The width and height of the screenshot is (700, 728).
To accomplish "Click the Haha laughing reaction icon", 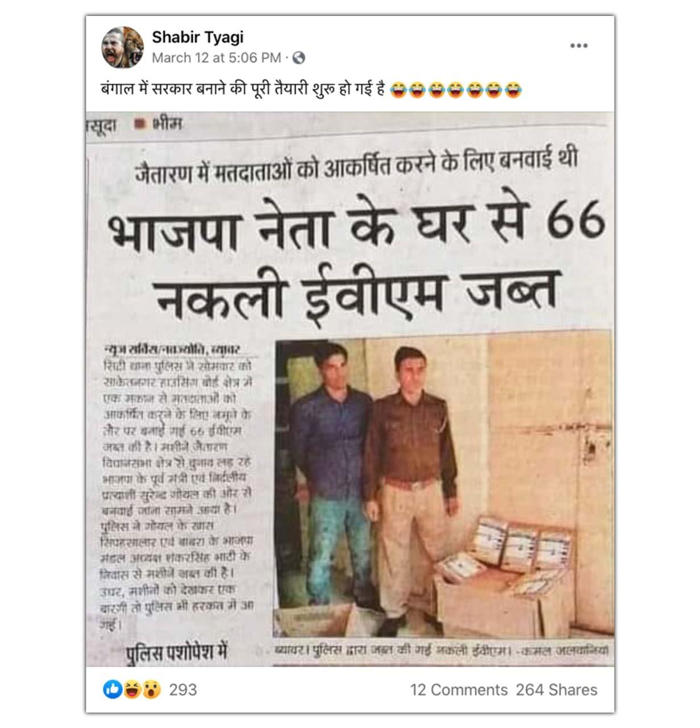I will tap(131, 690).
